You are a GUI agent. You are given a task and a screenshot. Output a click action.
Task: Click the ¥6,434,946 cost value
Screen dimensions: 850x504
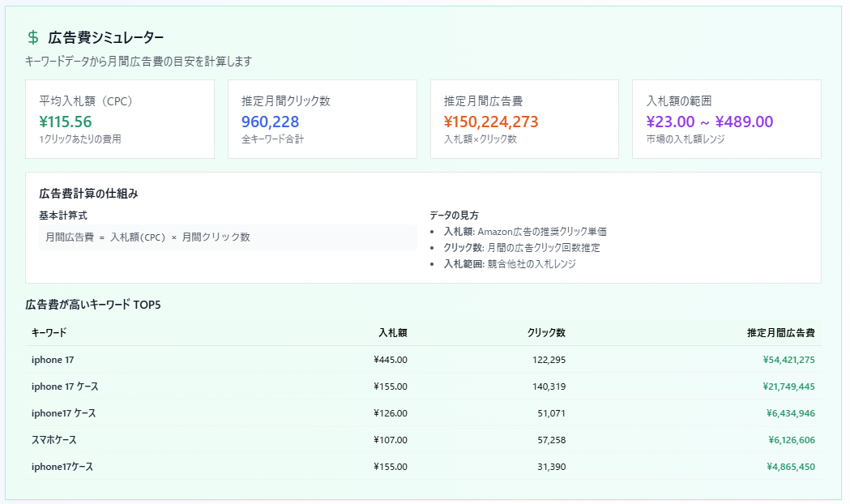[x=790, y=413]
